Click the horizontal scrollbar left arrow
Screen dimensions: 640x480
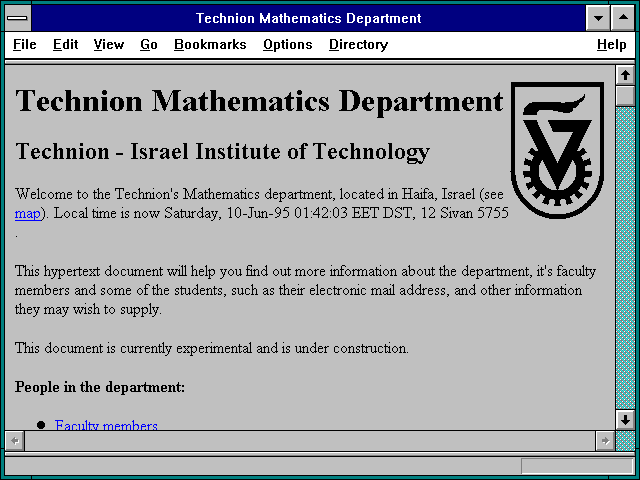click(15, 441)
